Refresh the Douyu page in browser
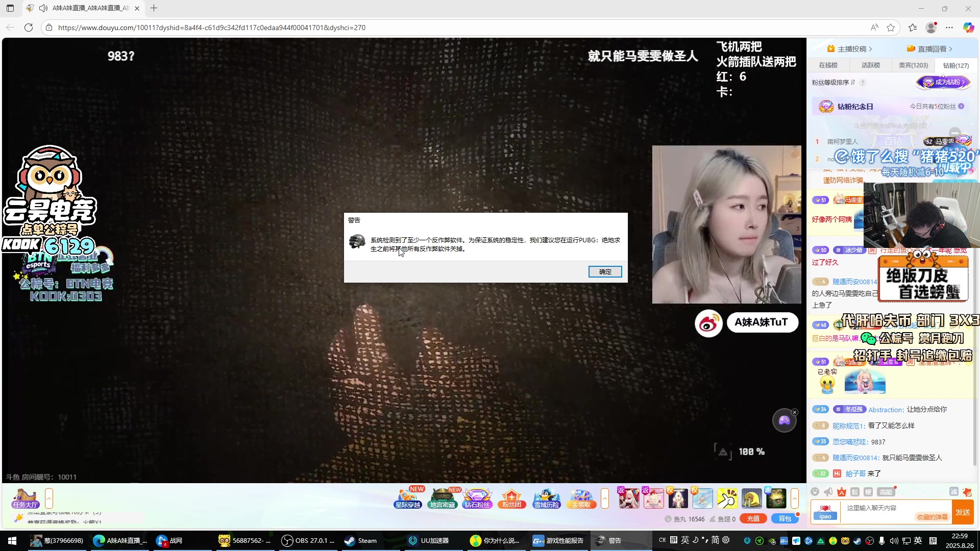This screenshot has height=551, width=980. (x=29, y=28)
